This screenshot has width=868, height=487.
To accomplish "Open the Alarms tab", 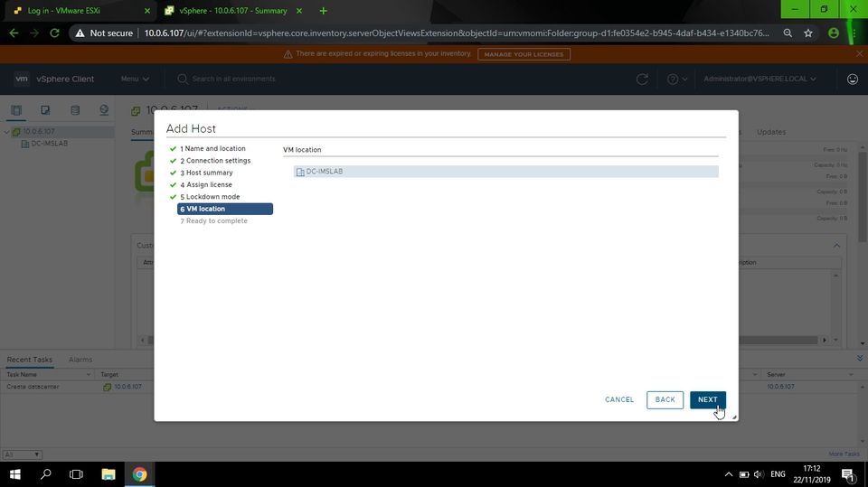I will point(80,360).
